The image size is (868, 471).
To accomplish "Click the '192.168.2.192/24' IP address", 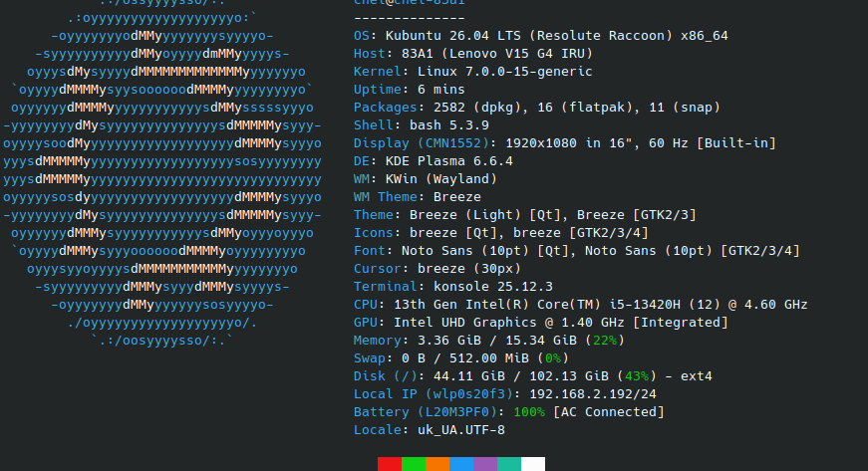I will (x=593, y=394).
